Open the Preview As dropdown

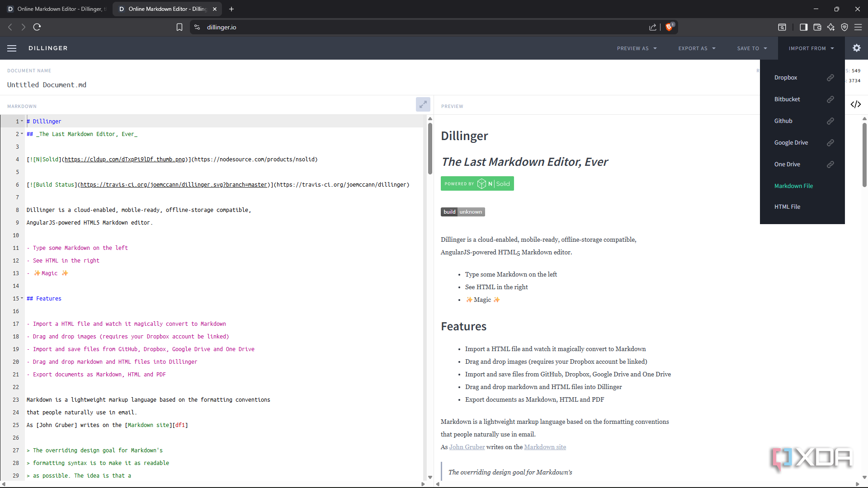(637, 48)
